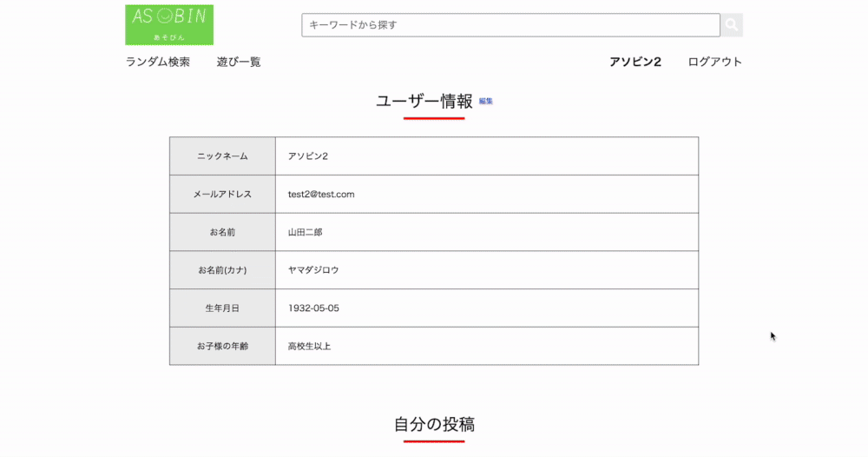This screenshot has width=868, height=457.
Task: Open ランダム検索 page
Action: [158, 62]
